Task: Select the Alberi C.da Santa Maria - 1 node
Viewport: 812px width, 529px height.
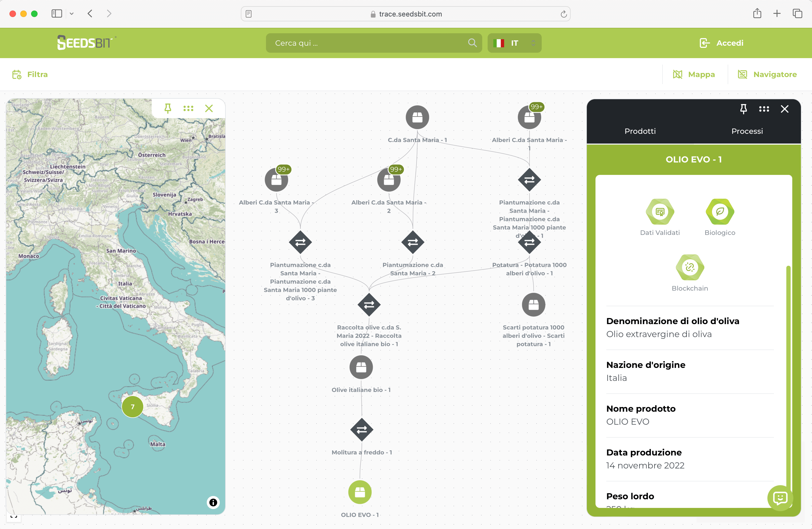Action: tap(529, 117)
